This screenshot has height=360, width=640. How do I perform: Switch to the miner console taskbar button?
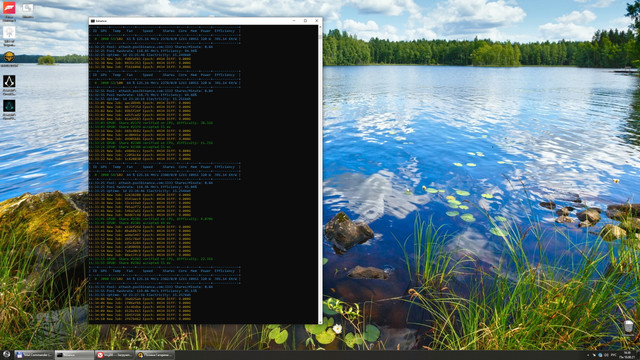point(74,355)
